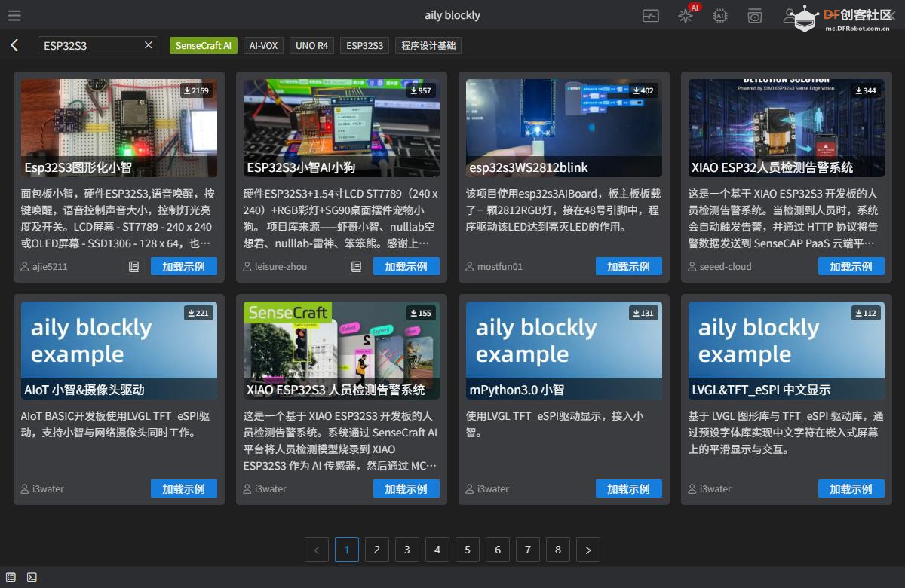This screenshot has height=588, width=905.
Task: Go to previous page arrow
Action: [x=317, y=550]
